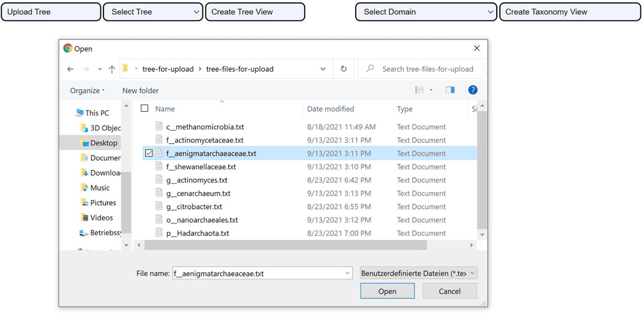Change view with the view icon

pos(419,90)
